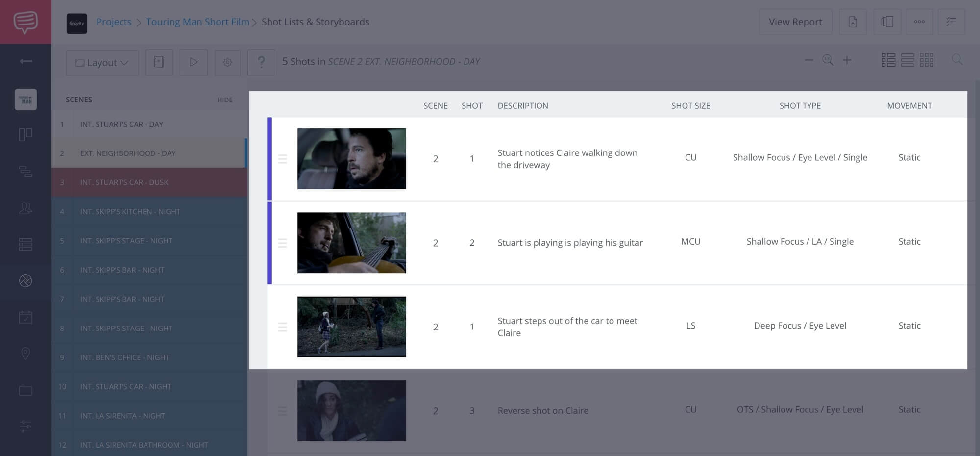980x456 pixels.
Task: Open the more options ellipsis icon
Action: (x=920, y=22)
